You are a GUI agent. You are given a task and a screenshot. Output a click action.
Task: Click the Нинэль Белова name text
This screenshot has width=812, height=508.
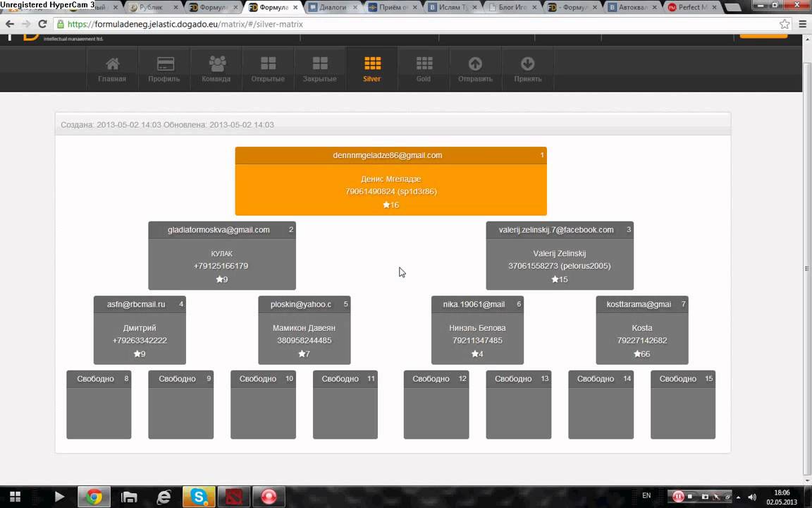477,328
